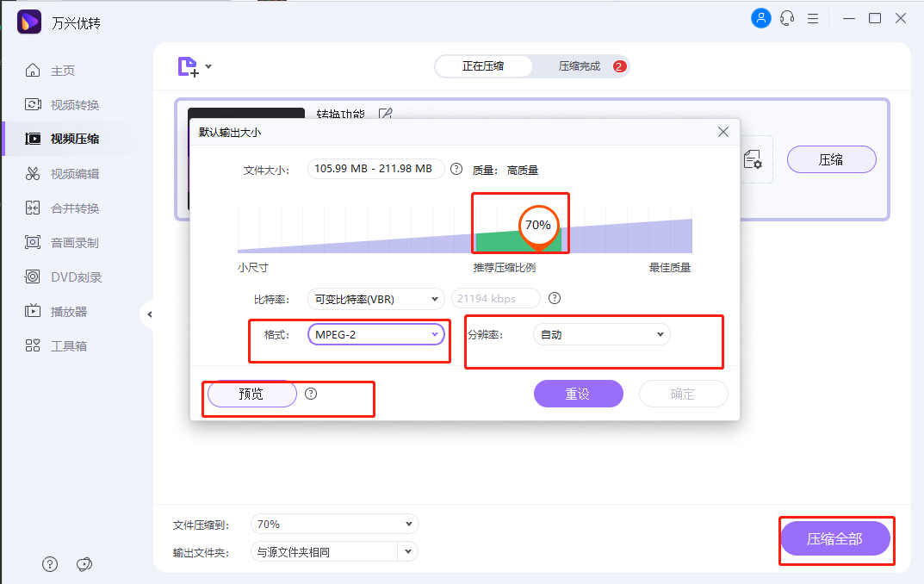Open the 输出文件夹 location selector

click(334, 550)
